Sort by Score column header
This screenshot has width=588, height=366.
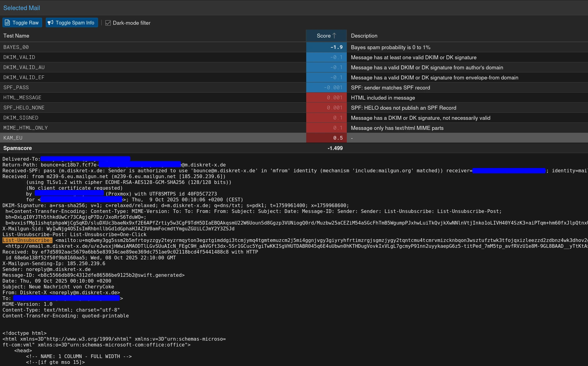pos(323,36)
